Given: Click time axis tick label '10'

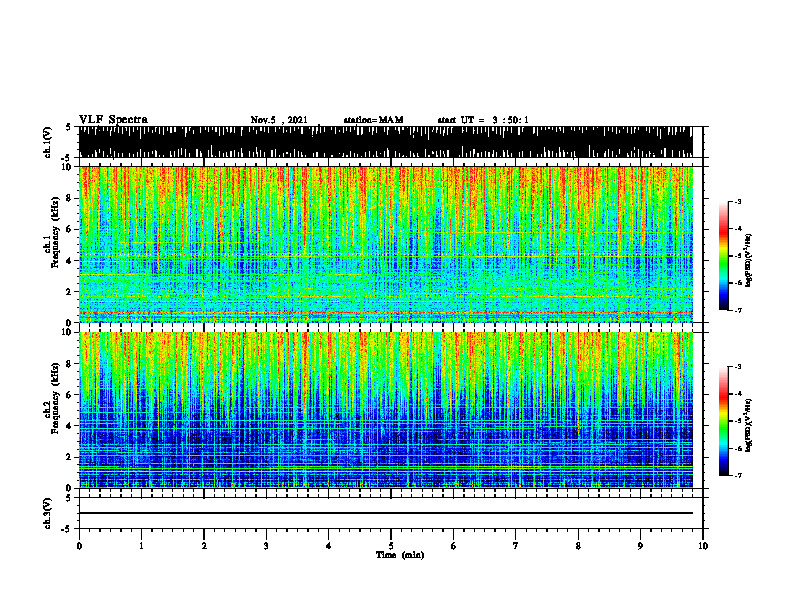Looking at the screenshot, I should 703,546.
